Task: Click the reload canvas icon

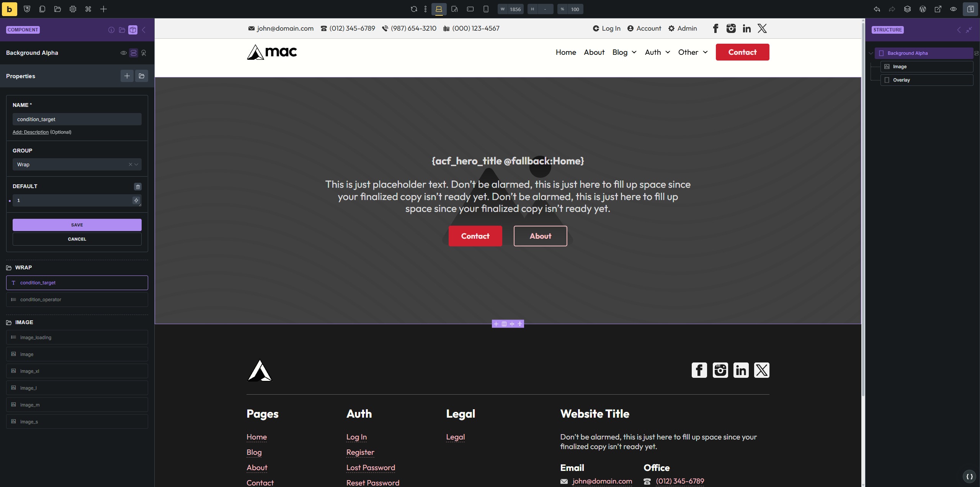Action: [x=414, y=9]
